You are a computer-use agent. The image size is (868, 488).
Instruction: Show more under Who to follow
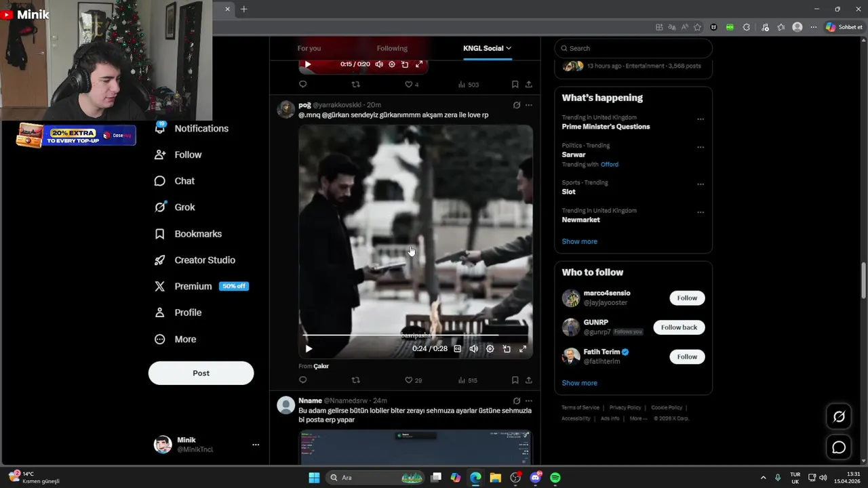(579, 383)
